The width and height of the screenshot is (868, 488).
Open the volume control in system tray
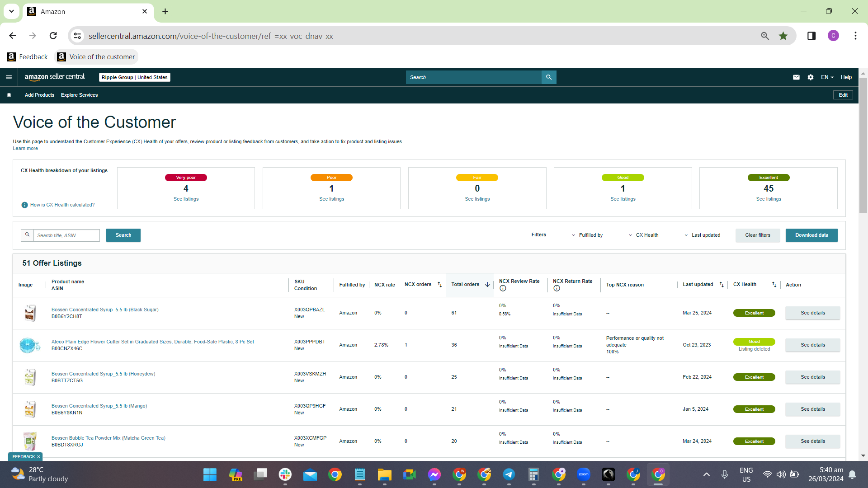(x=781, y=474)
